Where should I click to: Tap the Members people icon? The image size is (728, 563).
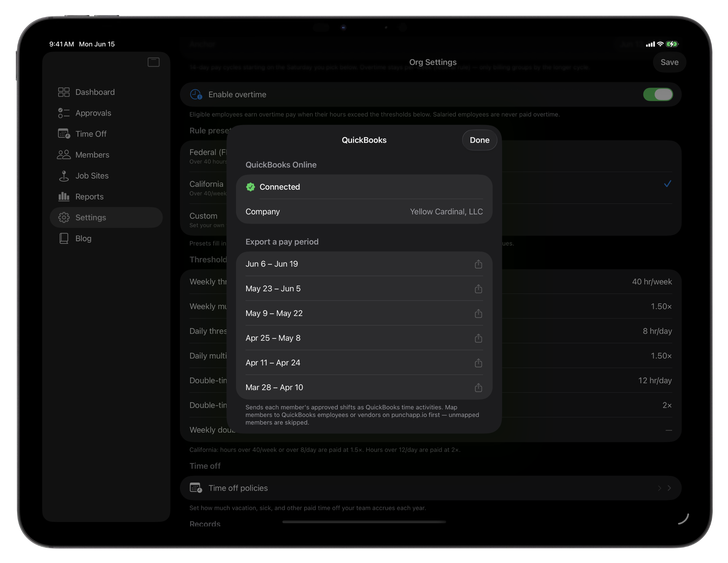tap(64, 155)
